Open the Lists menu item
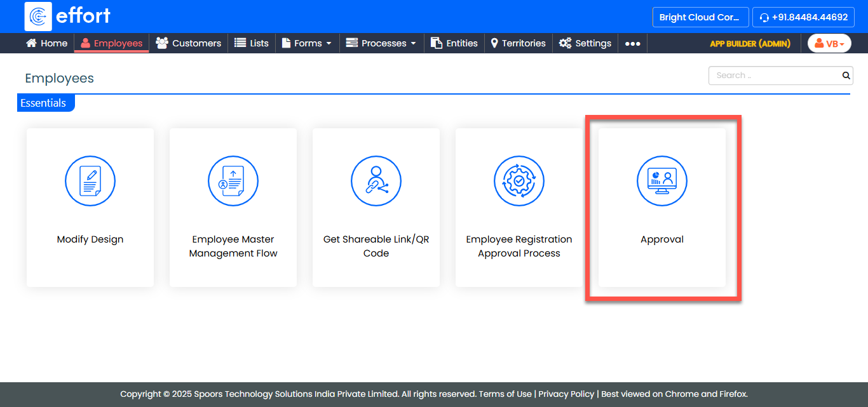 click(x=252, y=43)
